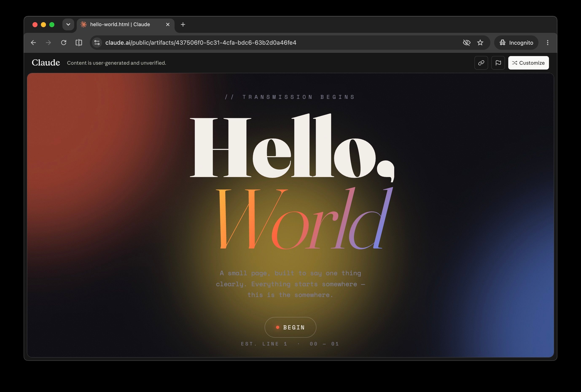Click the large 'Hello,' headline
Screen dimensions: 581x392
(292, 148)
